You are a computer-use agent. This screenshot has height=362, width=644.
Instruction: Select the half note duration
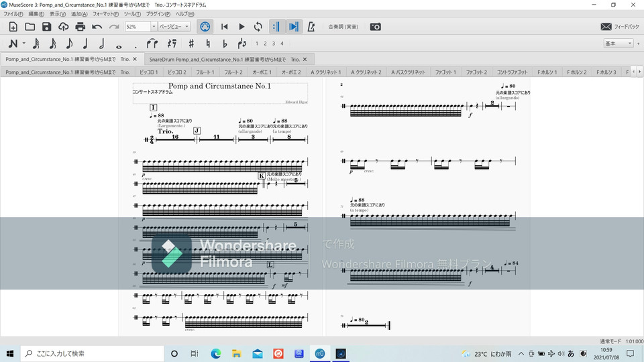point(101,44)
